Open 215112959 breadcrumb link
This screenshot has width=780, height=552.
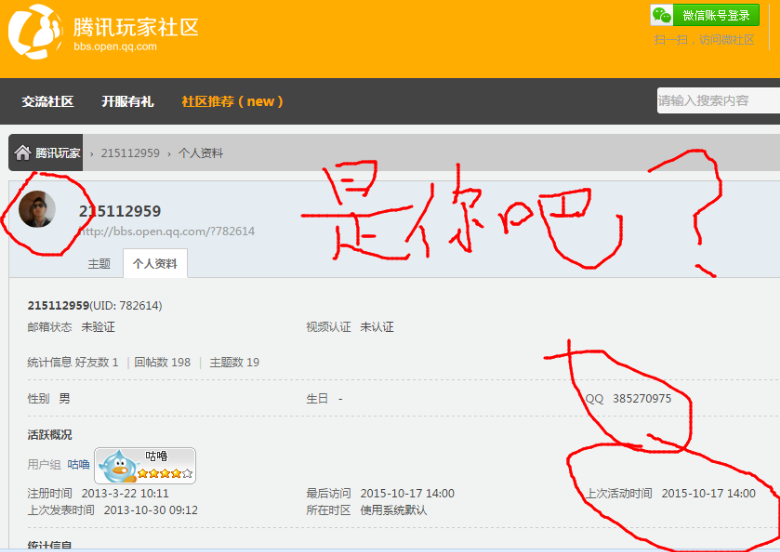[130, 153]
